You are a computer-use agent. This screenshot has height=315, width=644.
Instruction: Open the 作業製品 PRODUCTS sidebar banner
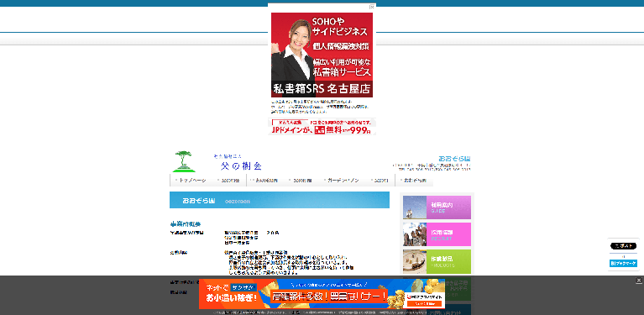tap(437, 261)
